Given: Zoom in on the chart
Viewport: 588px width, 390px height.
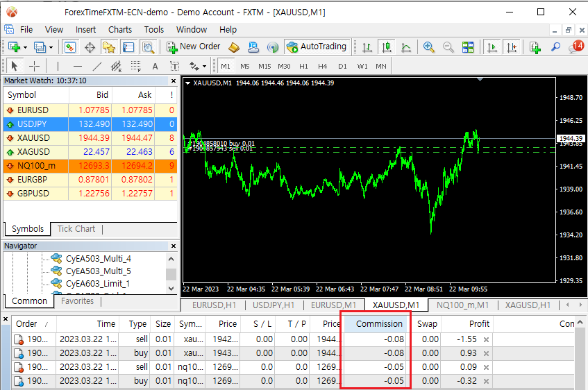Looking at the screenshot, I should point(428,47).
